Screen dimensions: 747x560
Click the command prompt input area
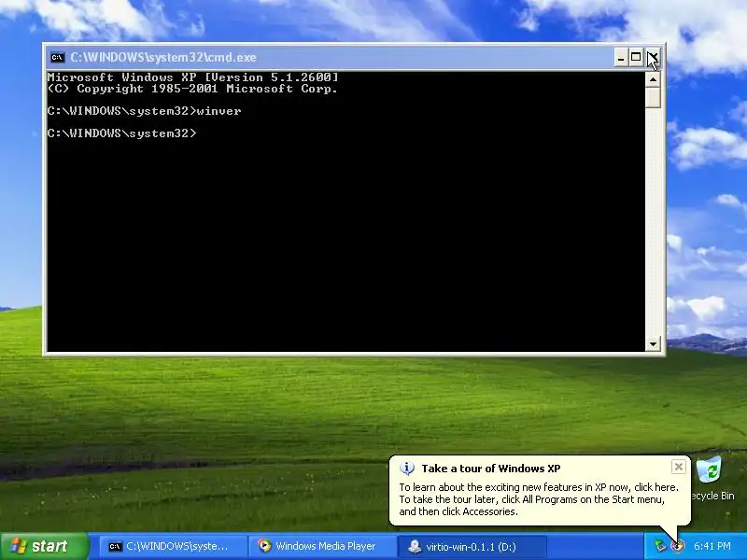345,212
